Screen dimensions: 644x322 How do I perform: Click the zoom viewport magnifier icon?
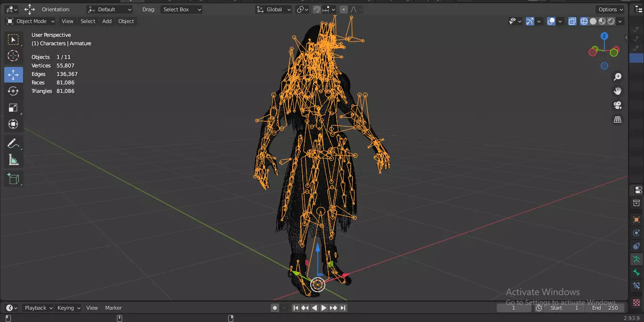618,77
